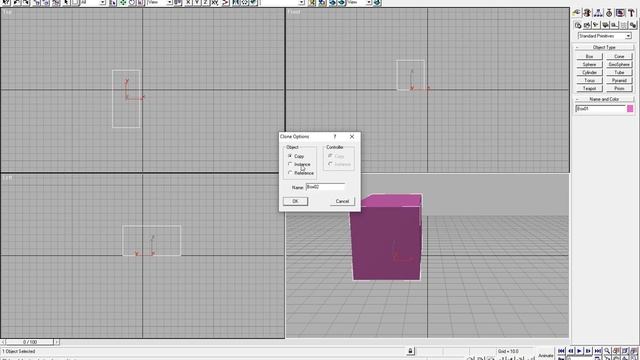Open the Standard Primitives dropdown
640x360 pixels.
click(604, 36)
